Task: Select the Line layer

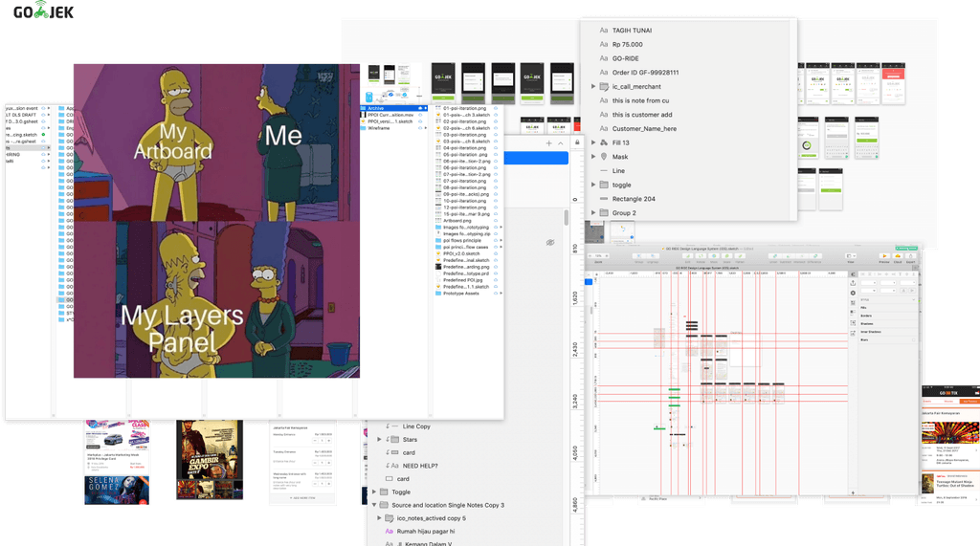Action: 618,170
